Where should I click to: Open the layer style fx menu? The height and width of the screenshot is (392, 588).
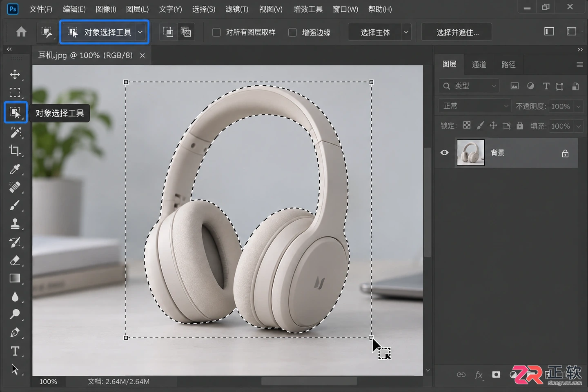[479, 374]
